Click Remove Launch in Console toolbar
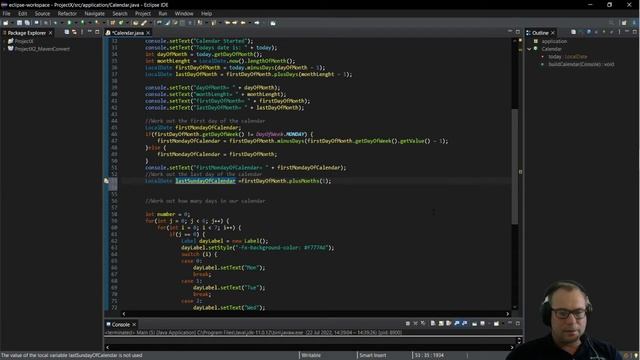 pos(416,323)
